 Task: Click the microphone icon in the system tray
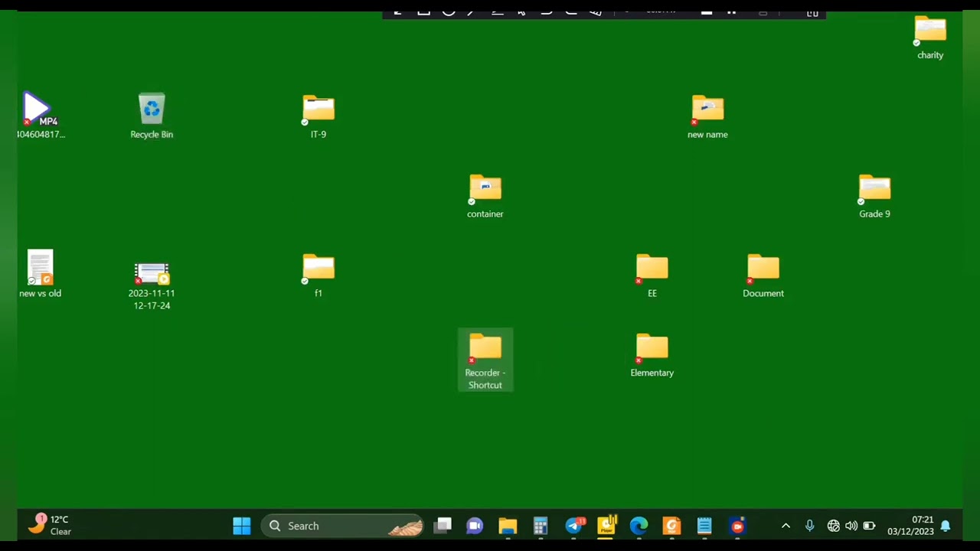coord(809,526)
